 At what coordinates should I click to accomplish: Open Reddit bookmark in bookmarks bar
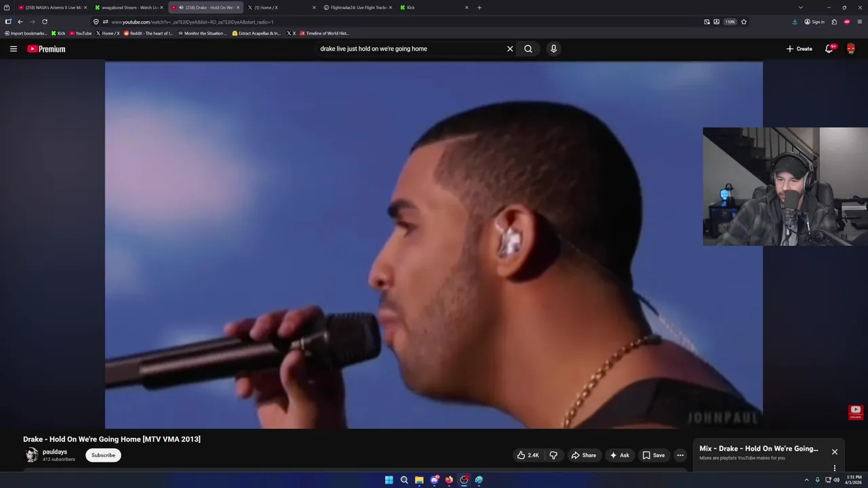[x=149, y=33]
